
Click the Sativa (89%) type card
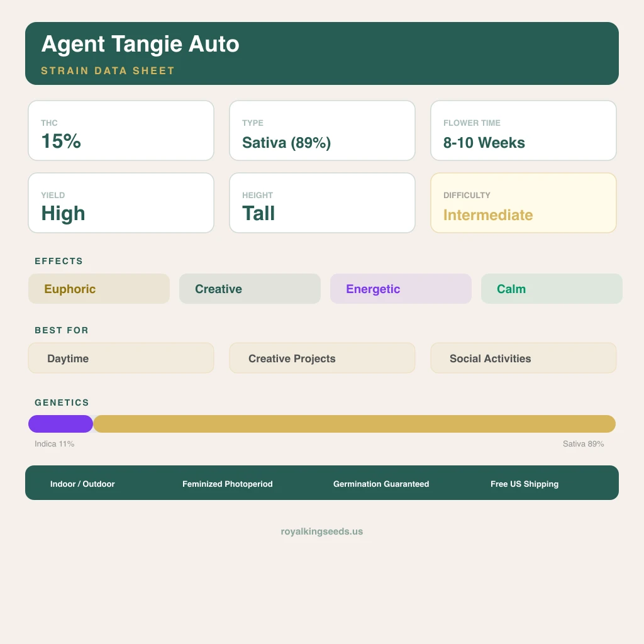(x=322, y=131)
